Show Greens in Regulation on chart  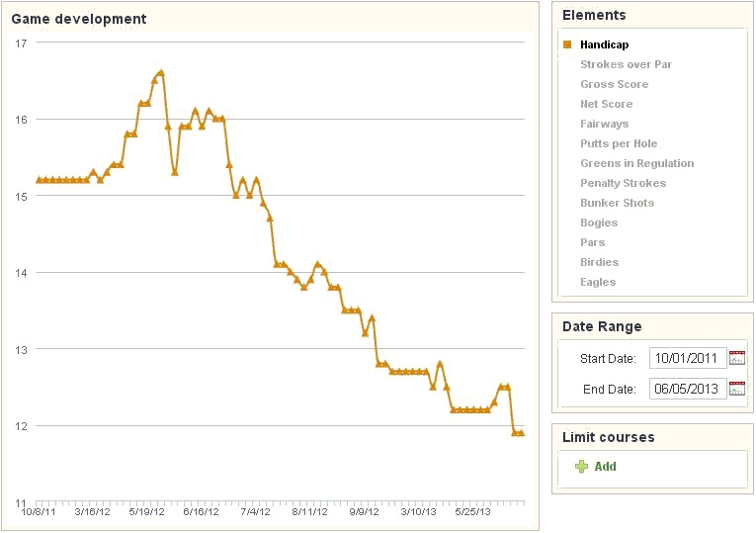coord(636,163)
